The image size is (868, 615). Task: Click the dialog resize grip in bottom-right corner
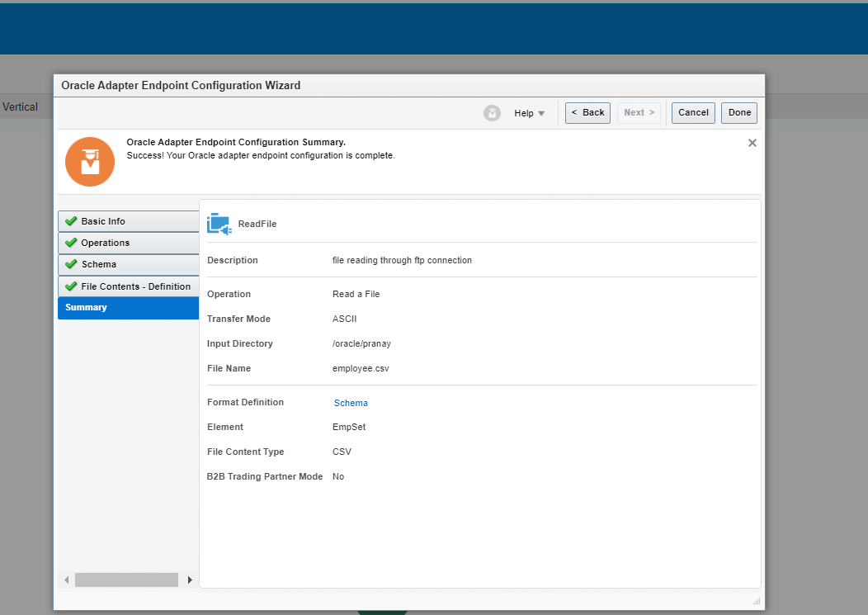pos(756,600)
